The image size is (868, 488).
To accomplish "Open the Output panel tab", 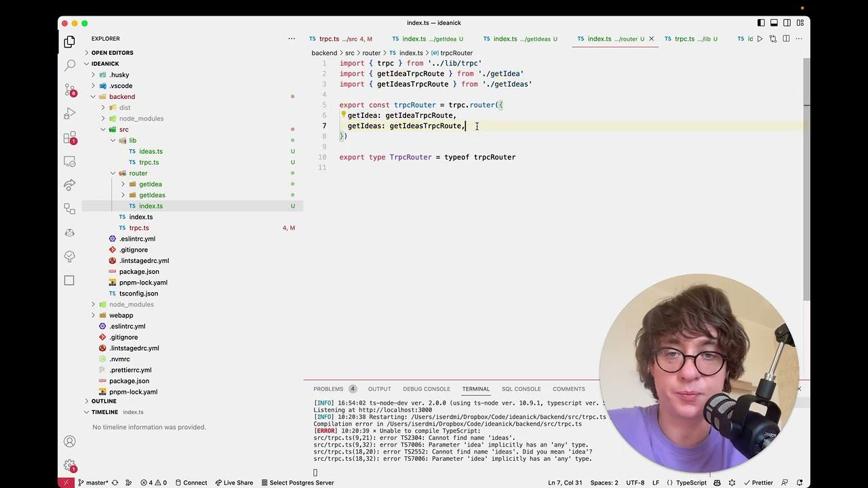I will tap(379, 389).
